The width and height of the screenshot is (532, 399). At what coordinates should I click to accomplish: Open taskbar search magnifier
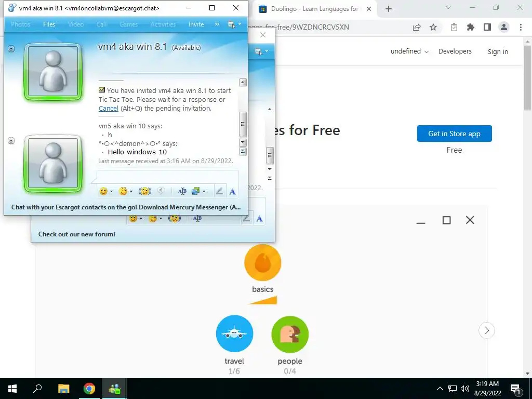[37, 388]
